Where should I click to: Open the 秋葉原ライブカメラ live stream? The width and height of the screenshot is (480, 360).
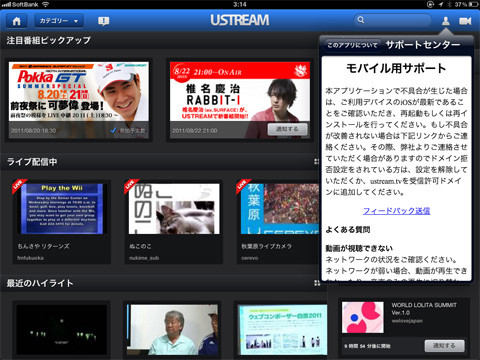tap(280, 209)
